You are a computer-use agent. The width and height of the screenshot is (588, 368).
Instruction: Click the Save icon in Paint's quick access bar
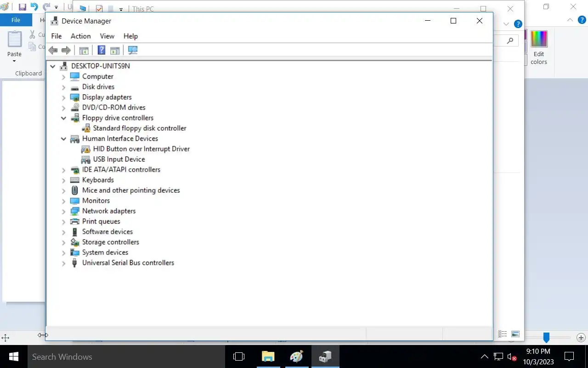pos(22,7)
